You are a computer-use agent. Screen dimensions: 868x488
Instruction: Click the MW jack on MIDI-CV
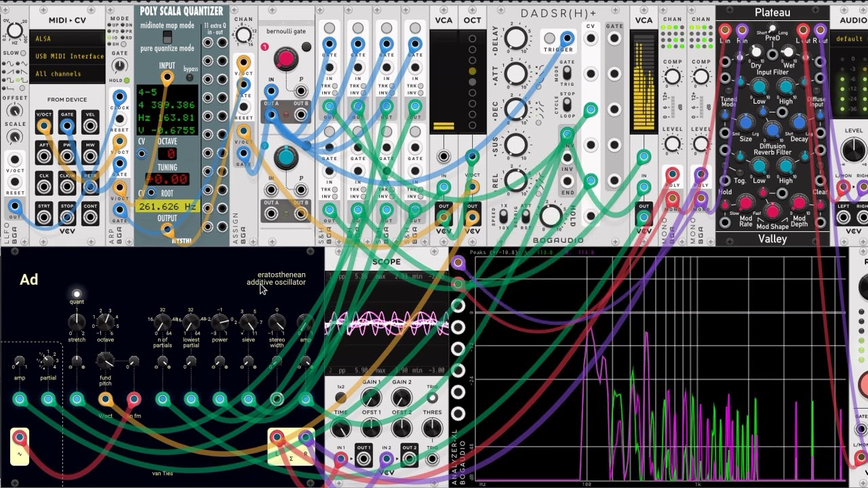click(90, 157)
